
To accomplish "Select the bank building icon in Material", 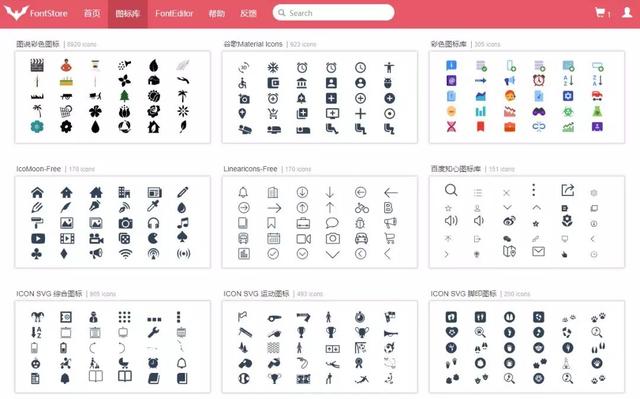I will (x=302, y=83).
